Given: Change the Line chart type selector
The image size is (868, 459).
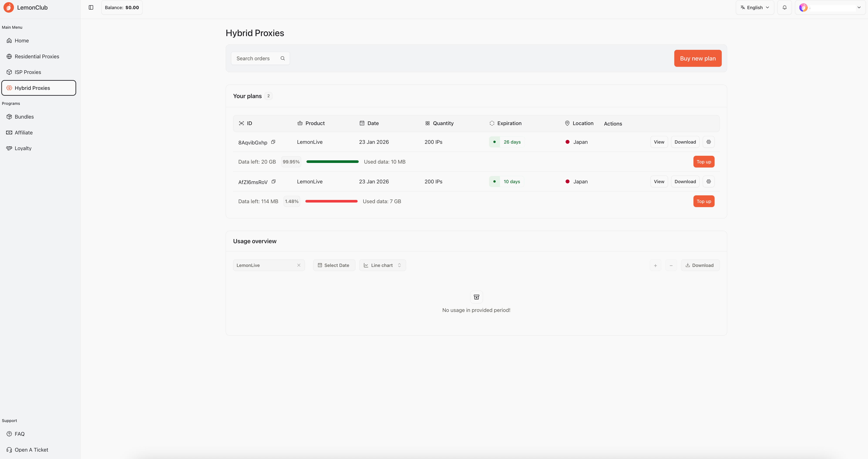Looking at the screenshot, I should [382, 265].
